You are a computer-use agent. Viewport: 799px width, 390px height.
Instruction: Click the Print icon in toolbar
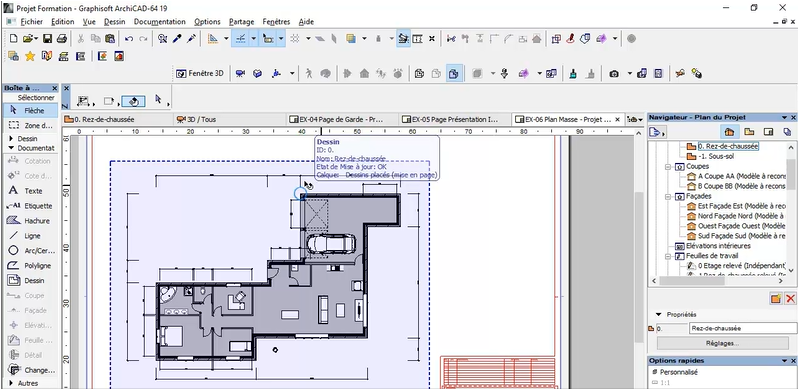tap(62, 38)
